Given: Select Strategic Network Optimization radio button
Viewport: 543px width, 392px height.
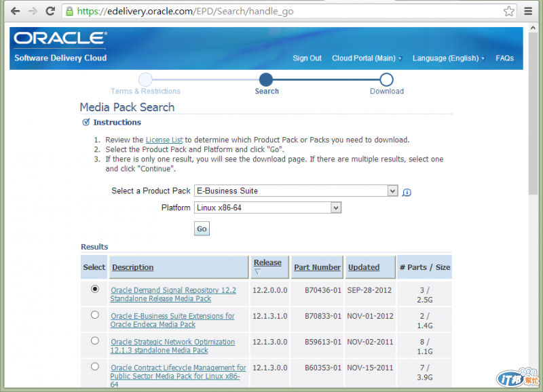Looking at the screenshot, I should pyautogui.click(x=95, y=340).
